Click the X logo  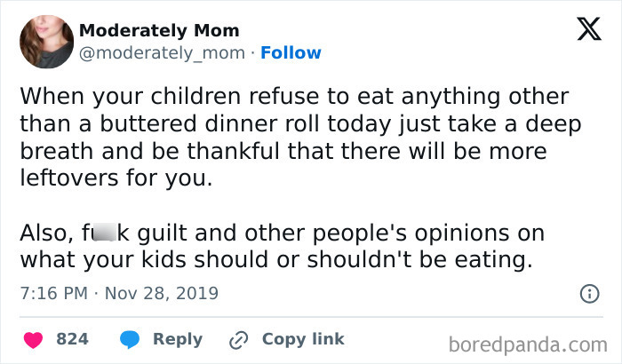[x=583, y=31]
